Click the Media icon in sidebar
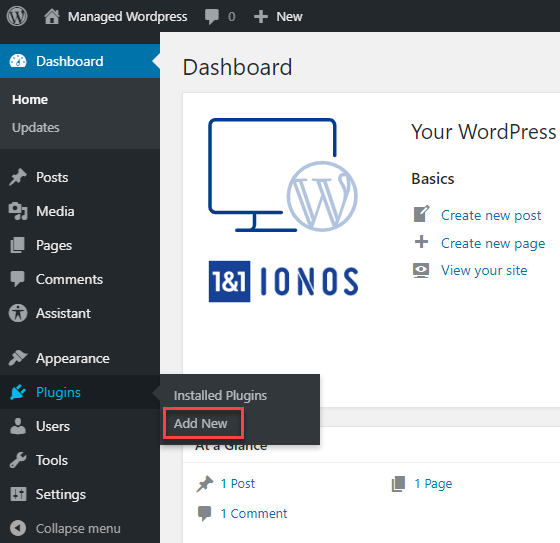The width and height of the screenshot is (560, 543). (x=18, y=211)
